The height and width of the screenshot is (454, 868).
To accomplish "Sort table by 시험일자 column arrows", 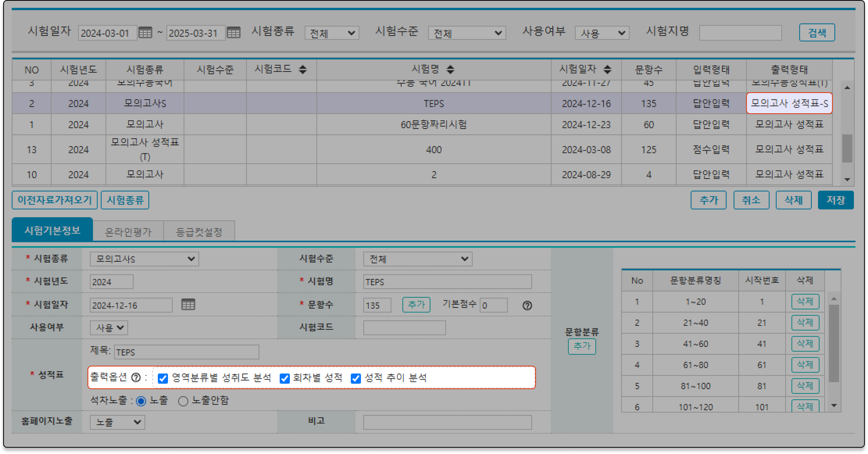I will tap(607, 69).
